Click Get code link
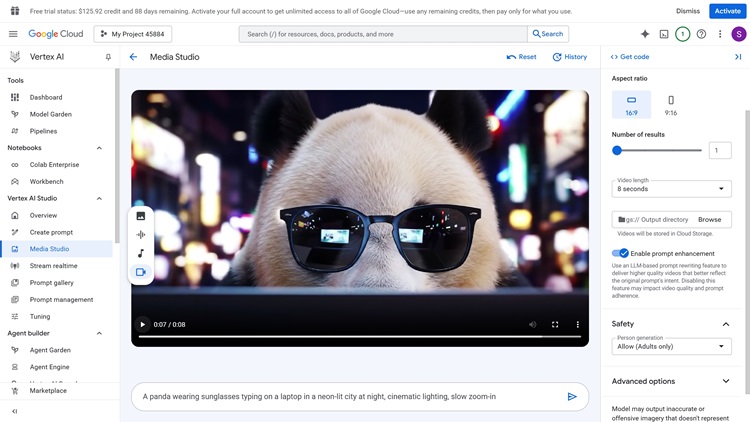The height and width of the screenshot is (422, 750). [629, 57]
